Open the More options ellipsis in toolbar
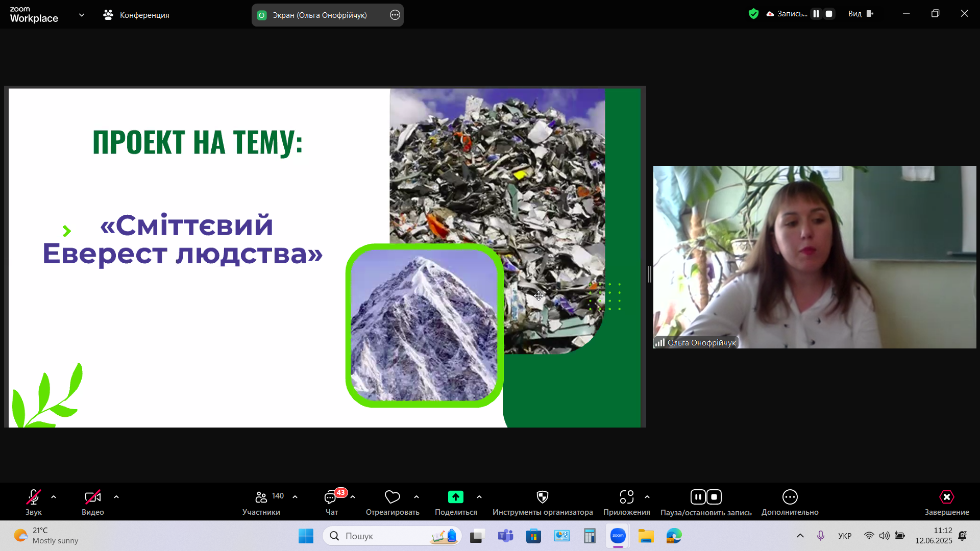 [790, 497]
